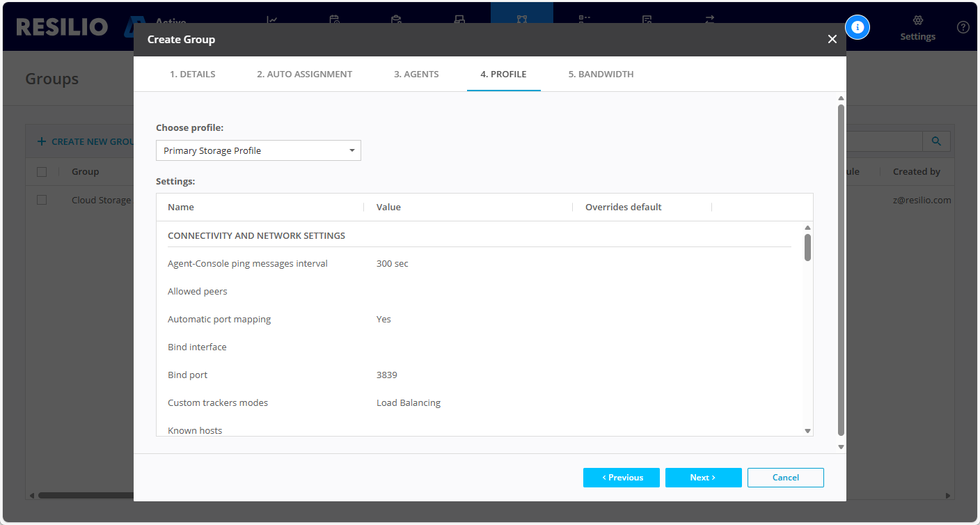Viewport: 980px width, 525px height.
Task: Check the Cloud Storage row checkbox
Action: (42, 200)
